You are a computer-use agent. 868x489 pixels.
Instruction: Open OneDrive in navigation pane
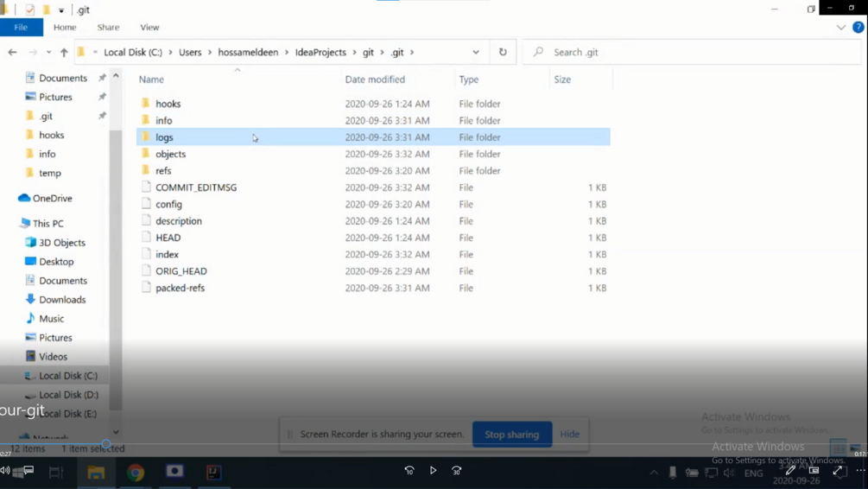click(52, 198)
